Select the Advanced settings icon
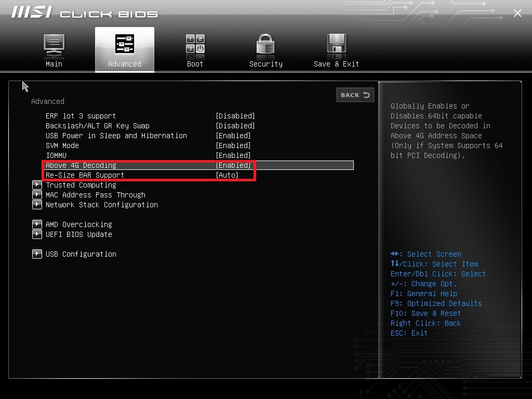 [x=125, y=44]
